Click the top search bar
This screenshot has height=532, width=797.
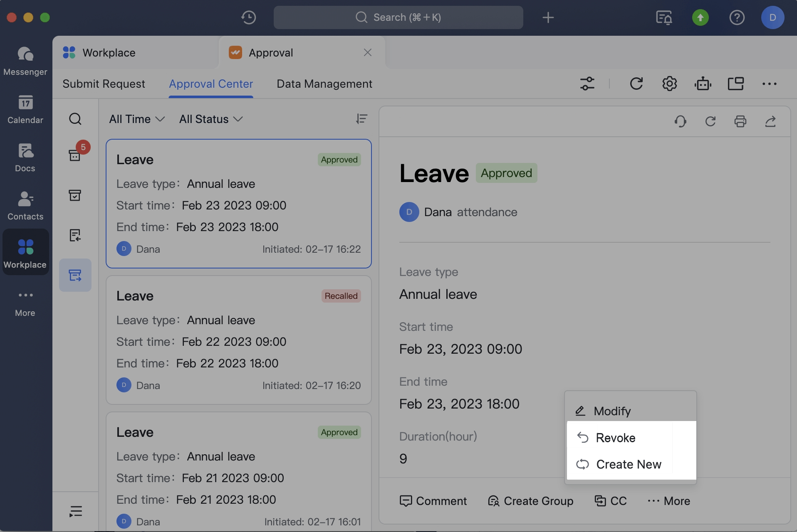[x=398, y=17]
